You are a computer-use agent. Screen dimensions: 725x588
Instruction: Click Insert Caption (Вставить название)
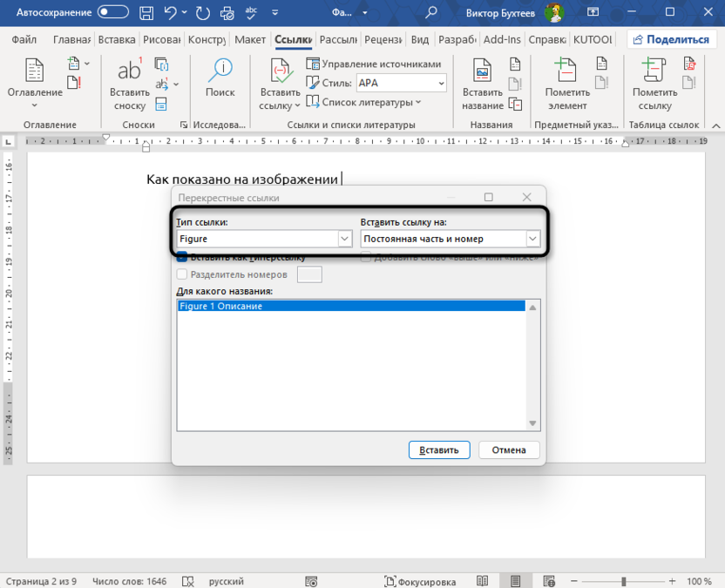482,84
